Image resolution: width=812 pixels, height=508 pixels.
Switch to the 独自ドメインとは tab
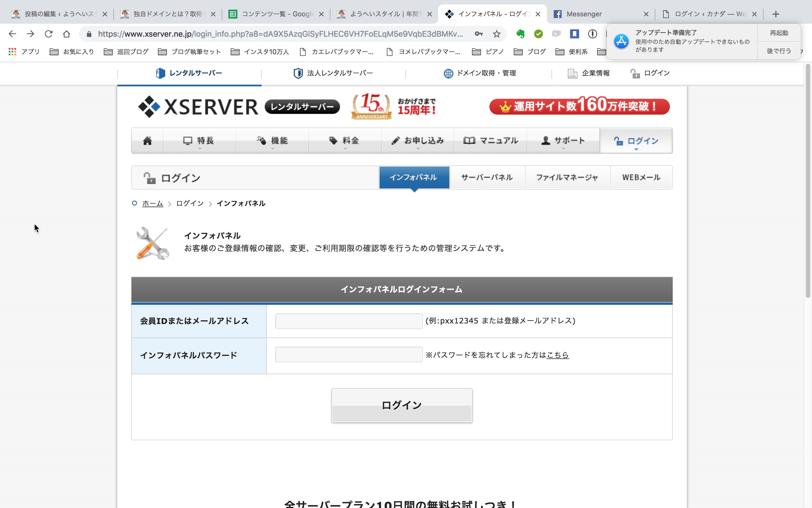(168, 14)
